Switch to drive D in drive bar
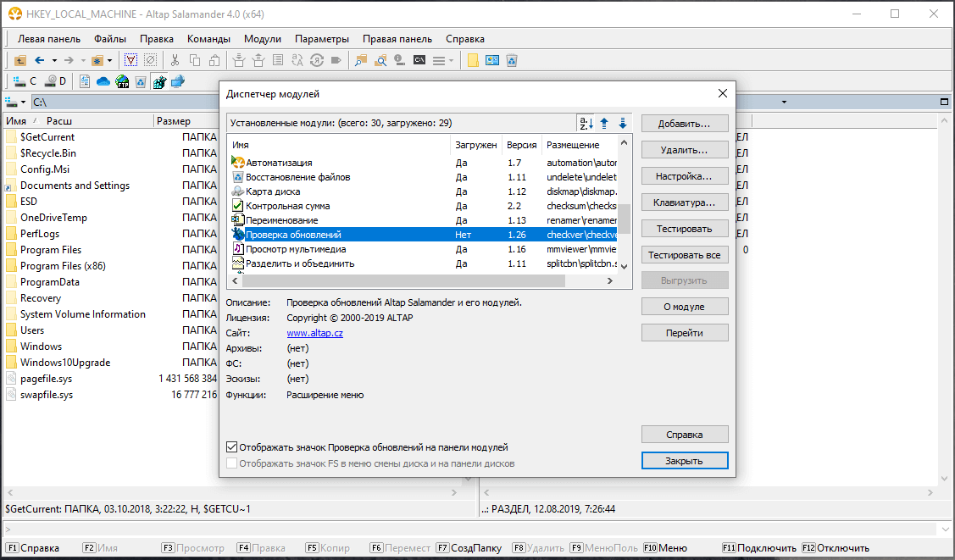This screenshot has height=560, width=955. tap(55, 81)
